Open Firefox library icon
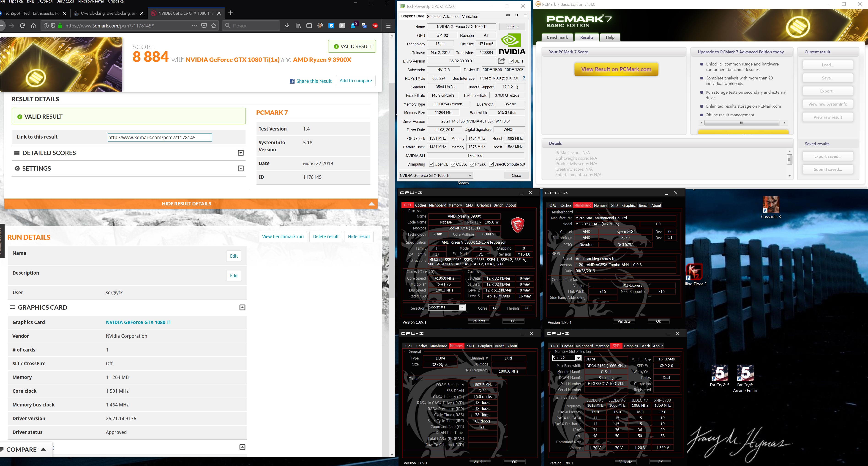868x466 pixels. (x=298, y=26)
